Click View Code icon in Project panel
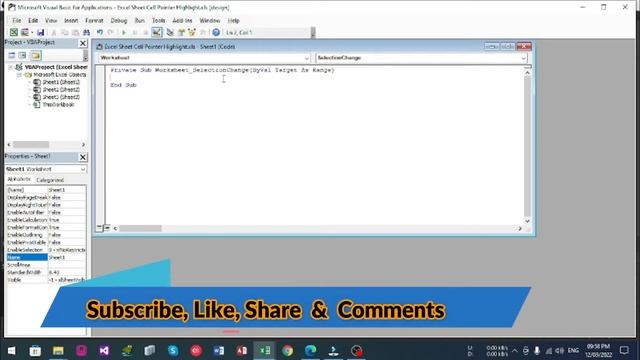The width and height of the screenshot is (640, 360). coord(12,56)
